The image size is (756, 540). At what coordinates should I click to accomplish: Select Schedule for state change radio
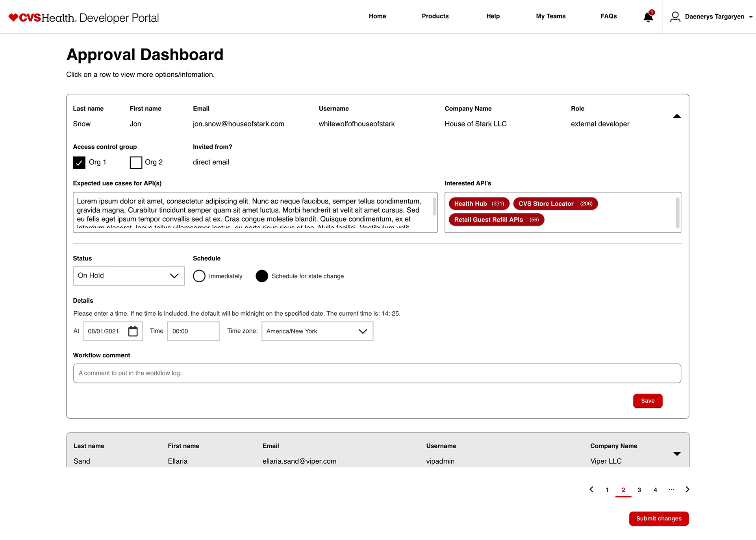click(x=262, y=276)
